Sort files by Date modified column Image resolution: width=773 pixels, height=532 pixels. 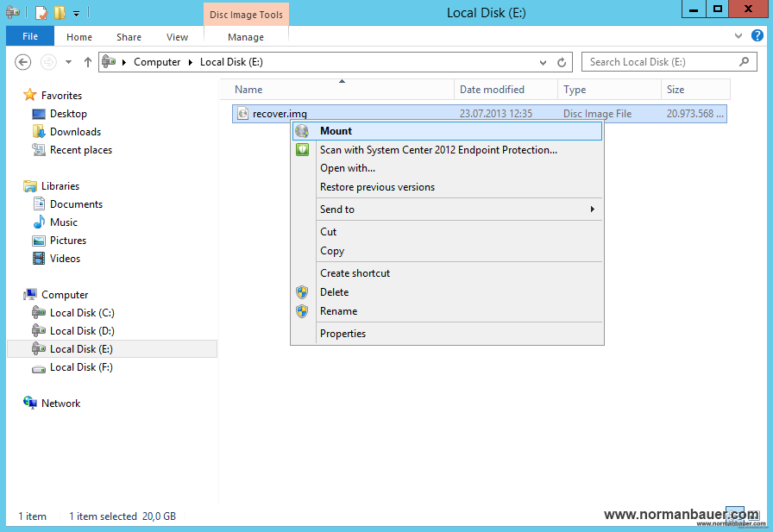[x=492, y=90]
